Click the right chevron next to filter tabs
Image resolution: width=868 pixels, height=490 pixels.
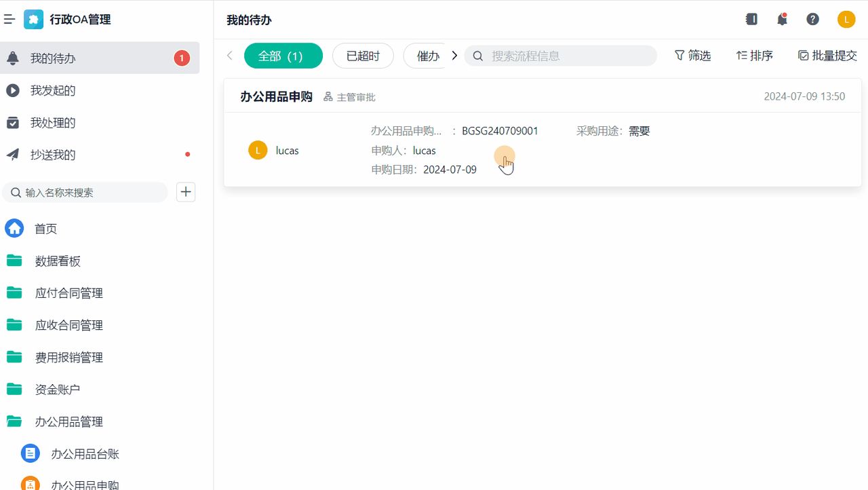tap(454, 56)
